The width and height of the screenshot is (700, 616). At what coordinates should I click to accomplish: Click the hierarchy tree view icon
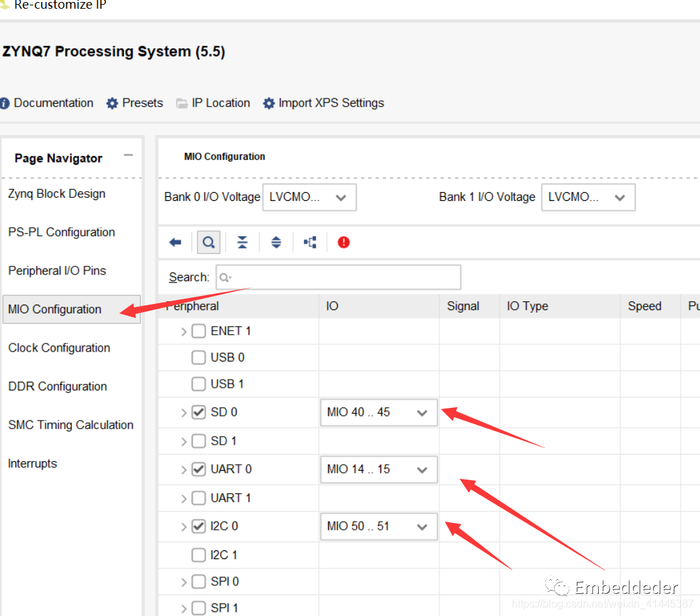point(310,242)
